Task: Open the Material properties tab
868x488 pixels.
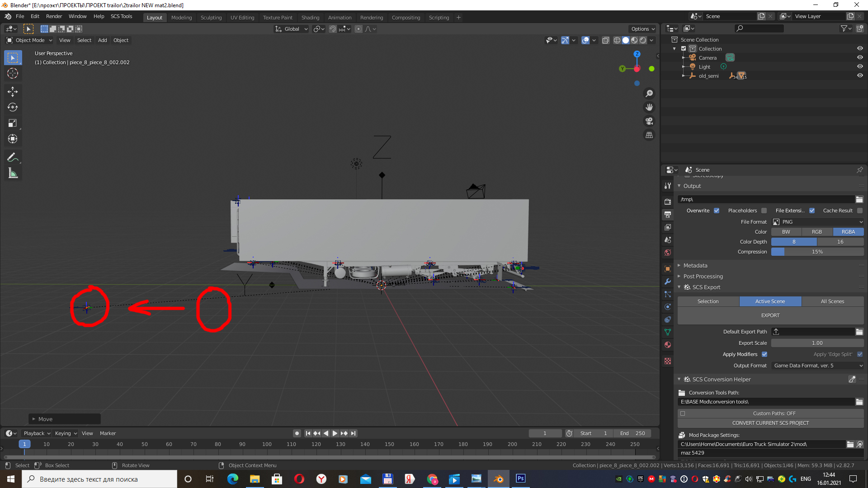Action: (668, 345)
